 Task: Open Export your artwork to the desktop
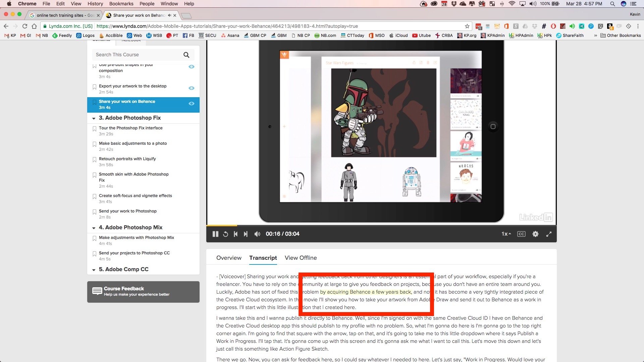[x=132, y=86]
